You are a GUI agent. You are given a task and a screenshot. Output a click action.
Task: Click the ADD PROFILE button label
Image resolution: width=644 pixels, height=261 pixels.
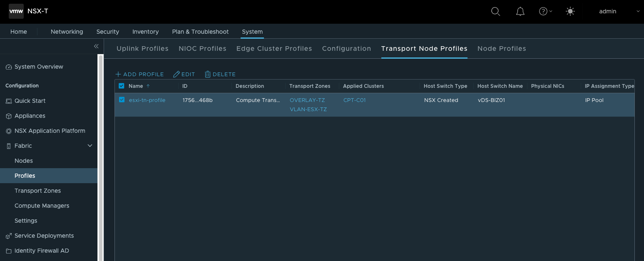(x=144, y=74)
